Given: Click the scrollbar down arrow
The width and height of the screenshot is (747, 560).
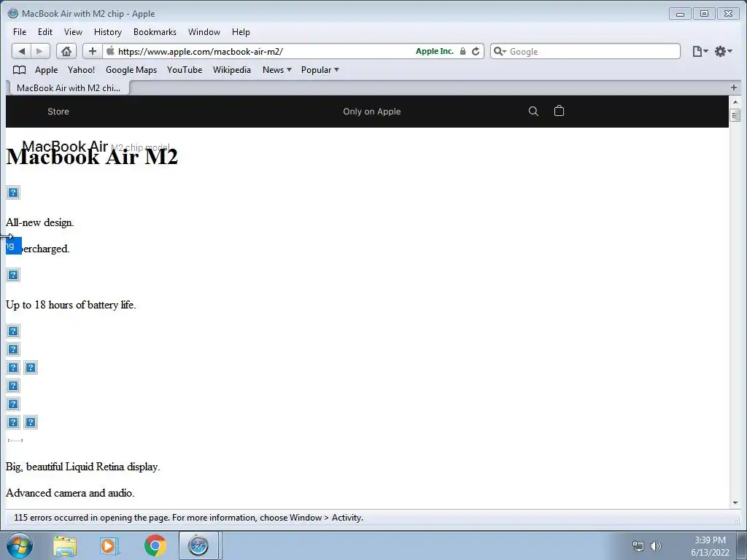Looking at the screenshot, I should click(x=735, y=503).
